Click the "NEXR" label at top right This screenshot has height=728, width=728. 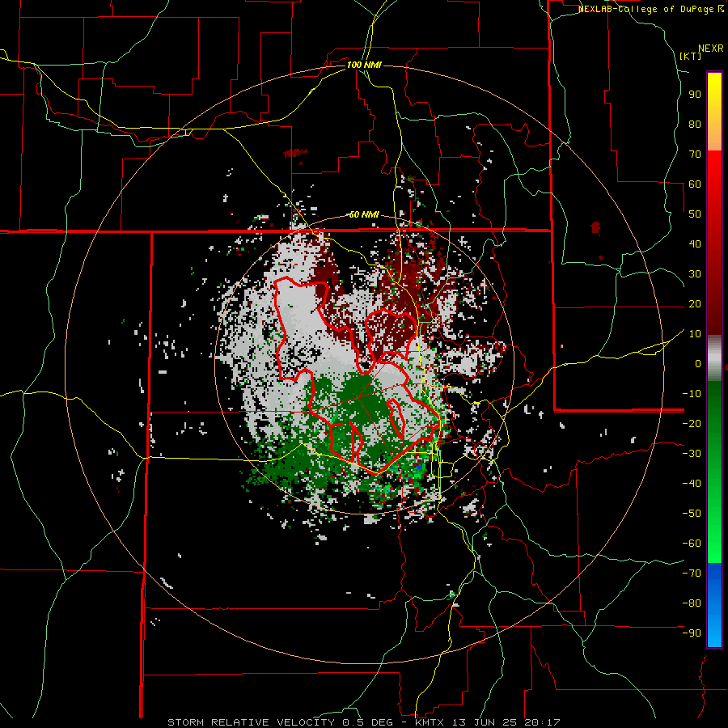pyautogui.click(x=711, y=49)
